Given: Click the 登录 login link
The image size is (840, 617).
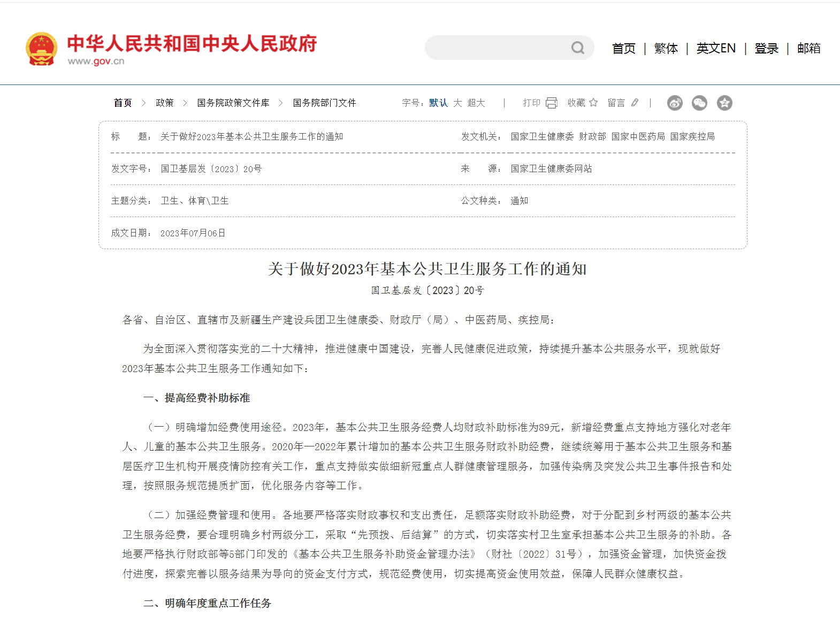Looking at the screenshot, I should 766,49.
